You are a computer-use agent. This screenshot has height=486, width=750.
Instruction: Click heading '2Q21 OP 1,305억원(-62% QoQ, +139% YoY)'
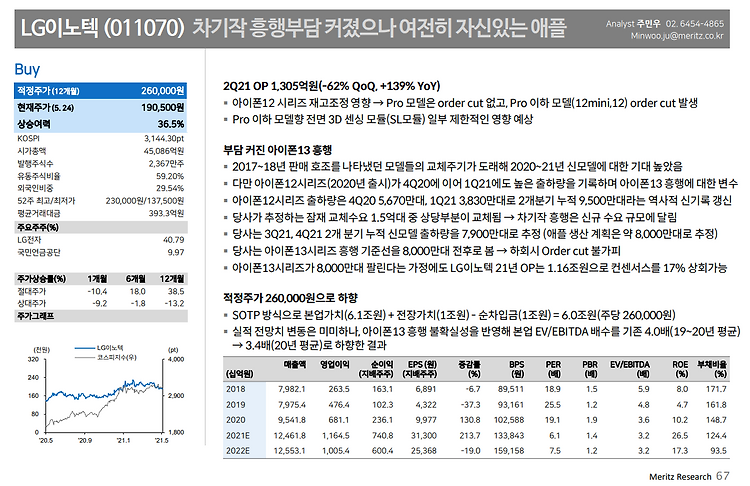[x=331, y=86]
